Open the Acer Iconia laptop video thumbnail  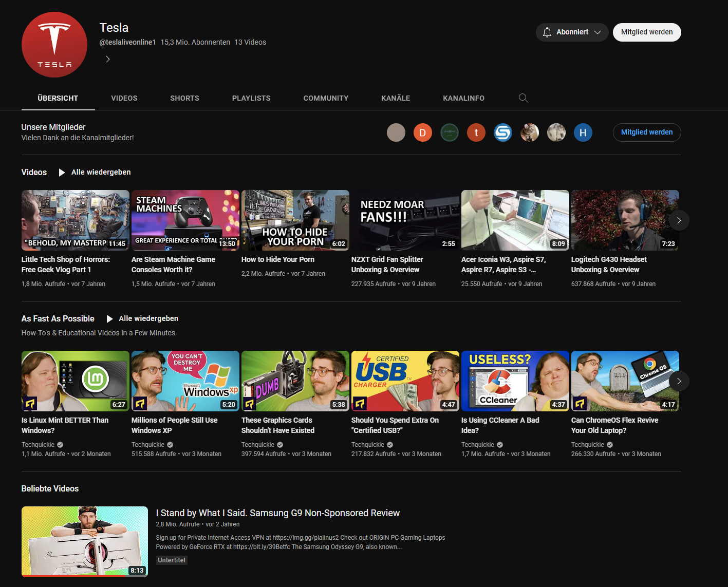pos(515,220)
